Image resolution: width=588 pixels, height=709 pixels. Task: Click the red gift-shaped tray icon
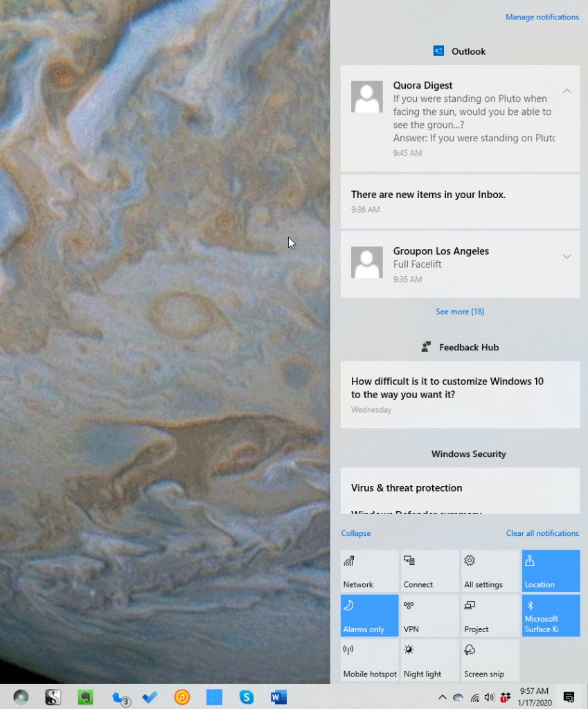(505, 698)
